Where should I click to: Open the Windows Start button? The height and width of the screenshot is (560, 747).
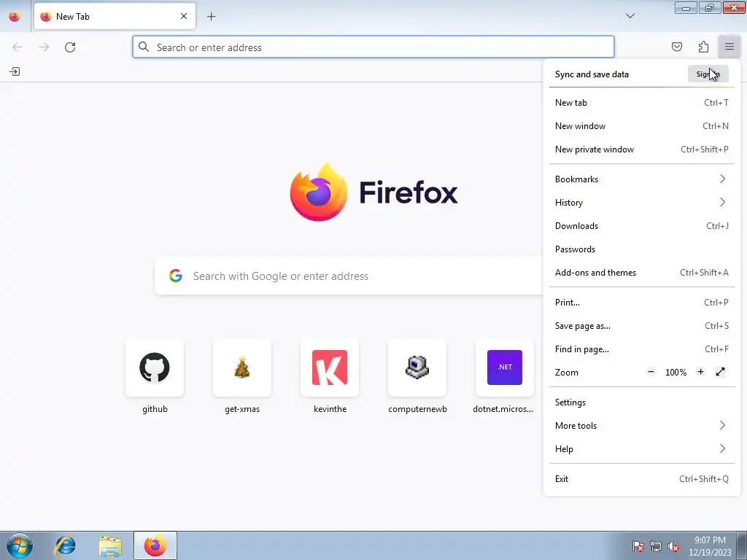(x=19, y=545)
